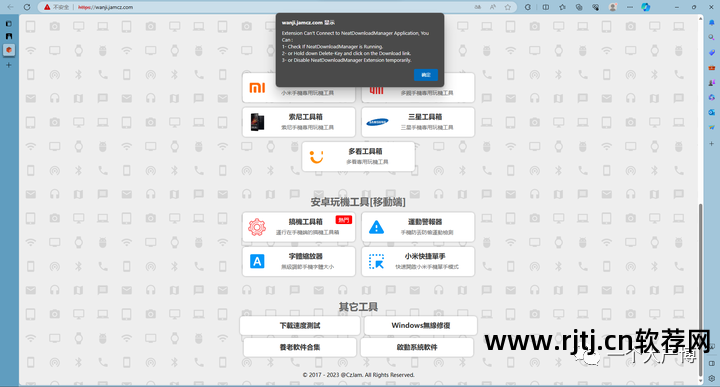This screenshot has width=720, height=387.
Task: Click the read aloud icon
Action: [493, 7]
